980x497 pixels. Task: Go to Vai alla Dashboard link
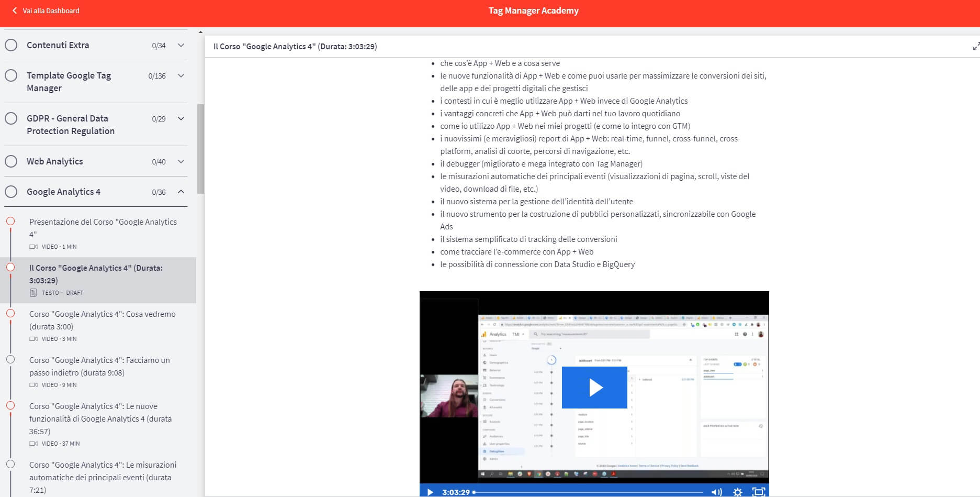[51, 10]
